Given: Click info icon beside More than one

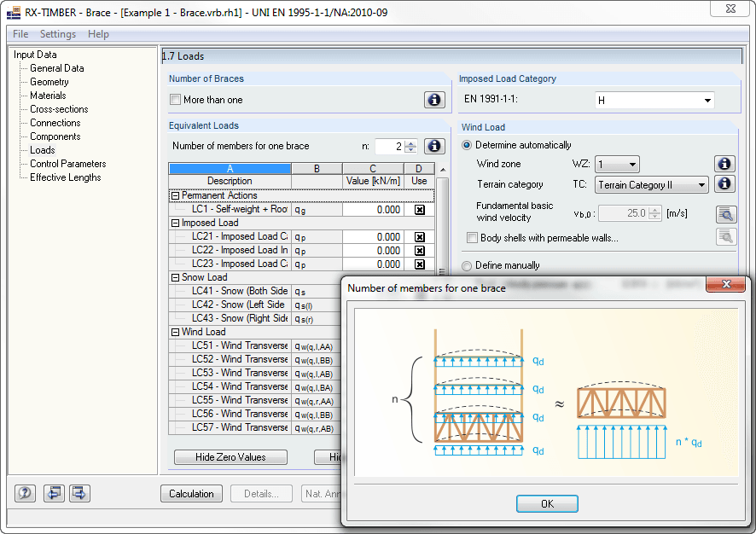Looking at the screenshot, I should pos(434,100).
